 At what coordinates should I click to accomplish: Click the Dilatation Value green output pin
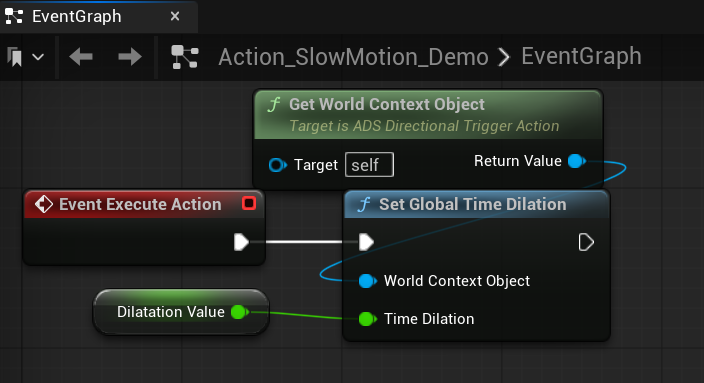[240, 312]
